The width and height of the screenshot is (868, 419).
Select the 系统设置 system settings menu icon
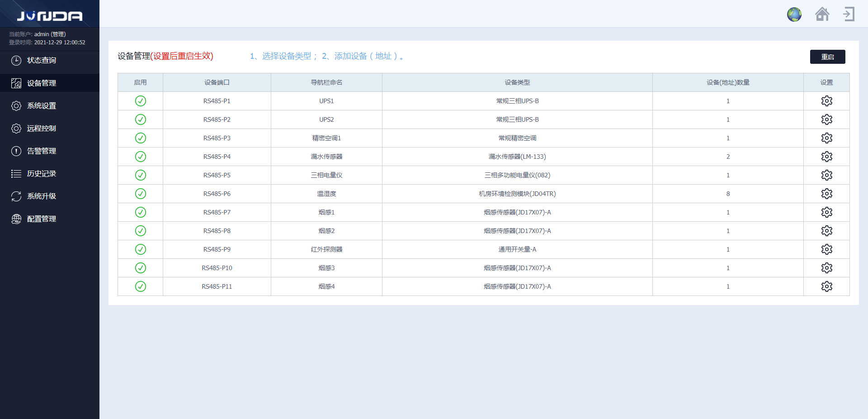tap(16, 105)
